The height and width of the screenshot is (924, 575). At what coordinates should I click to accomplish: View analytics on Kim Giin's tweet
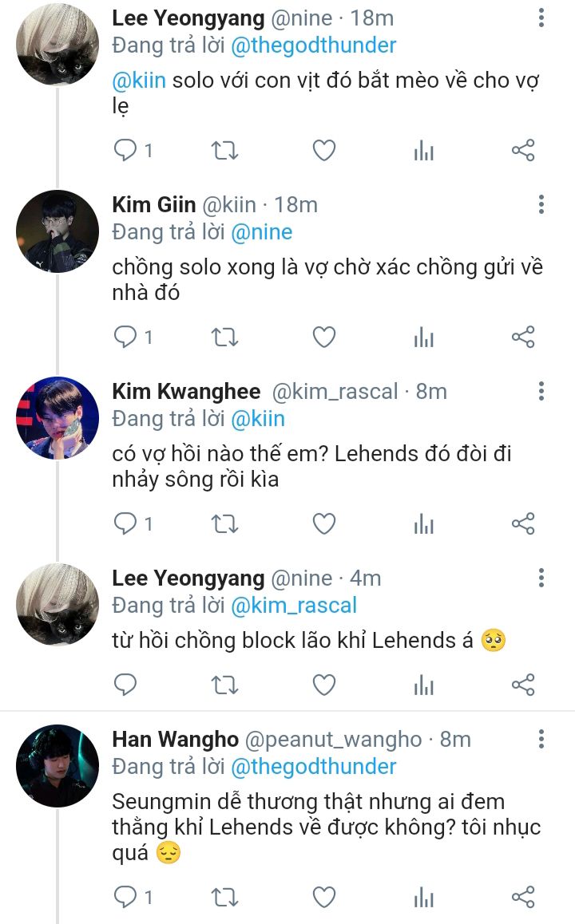(423, 338)
